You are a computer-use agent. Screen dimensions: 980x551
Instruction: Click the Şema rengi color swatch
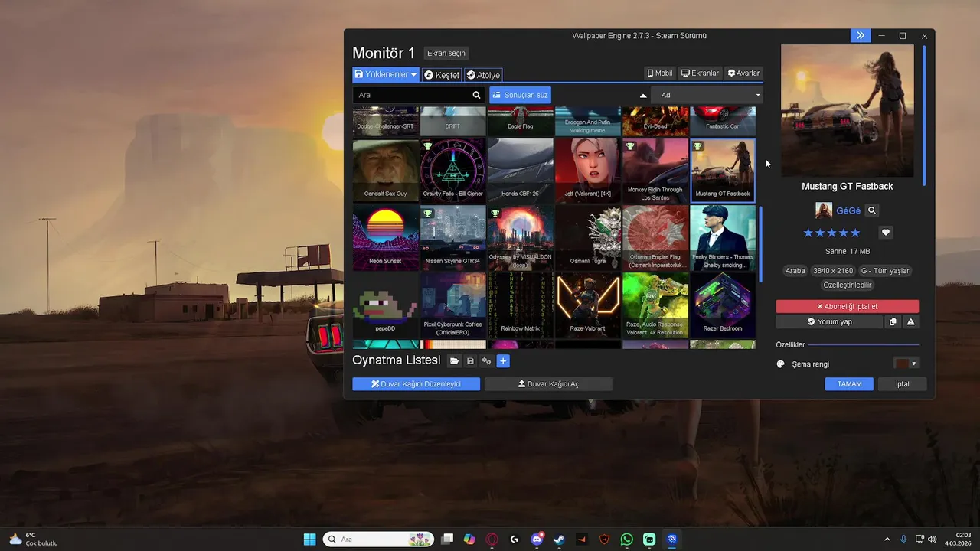tap(902, 364)
